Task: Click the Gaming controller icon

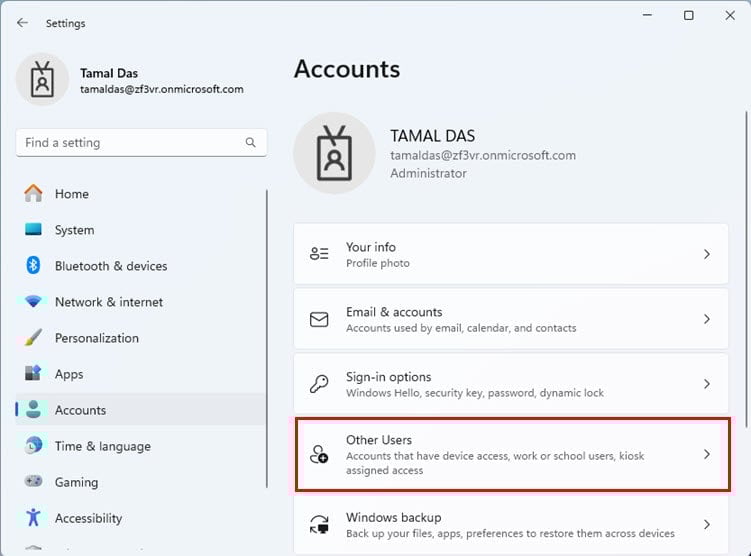Action: [34, 482]
